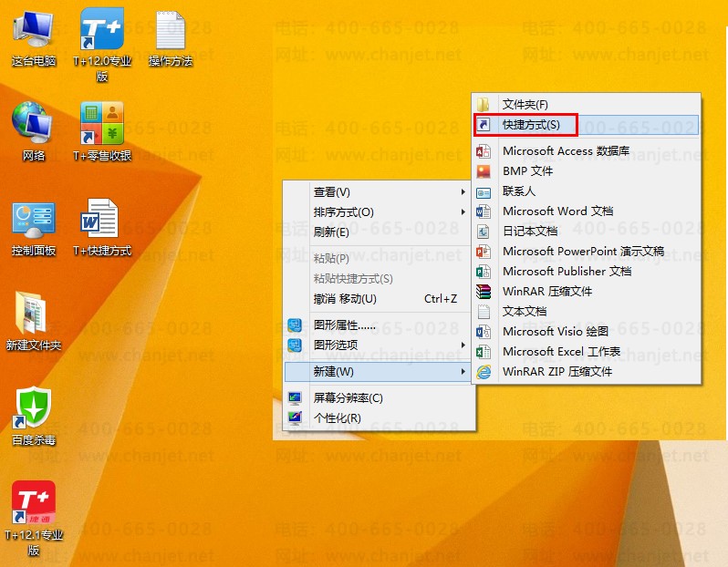This screenshot has width=728, height=567.
Task: Open 个性化(R) from the context menu
Action: pyautogui.click(x=380, y=418)
